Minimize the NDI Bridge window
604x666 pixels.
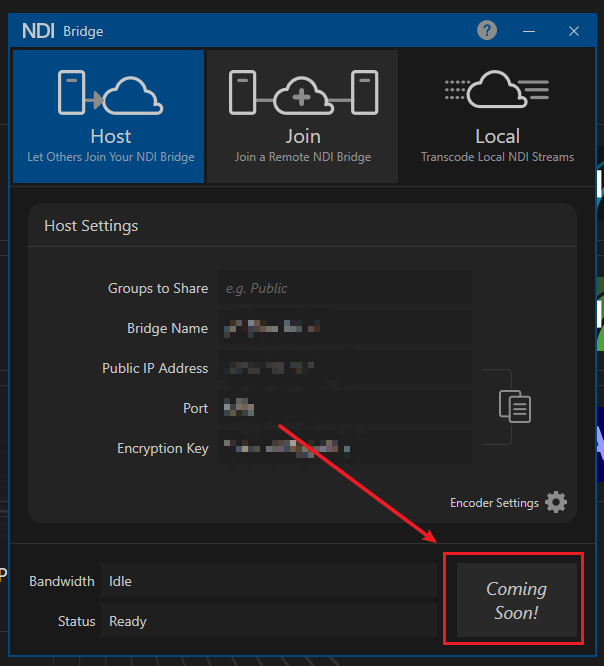pos(529,31)
